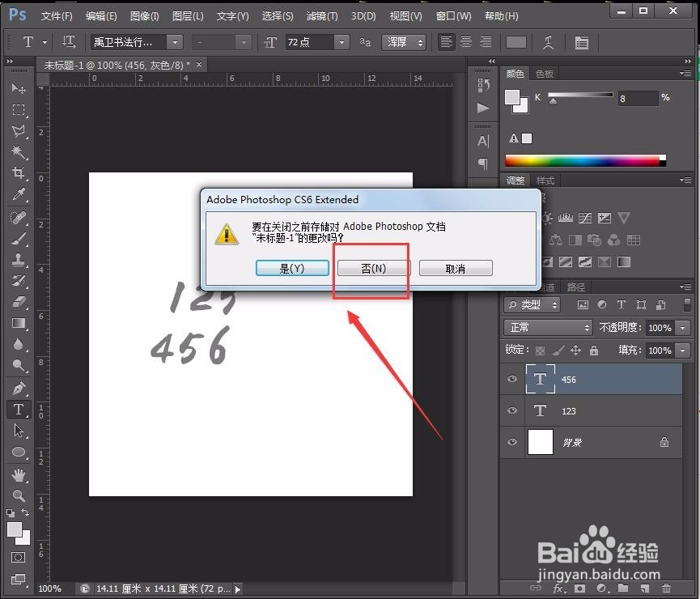This screenshot has width=700, height=599.
Task: Click 是(Y) to save changes
Action: (292, 268)
